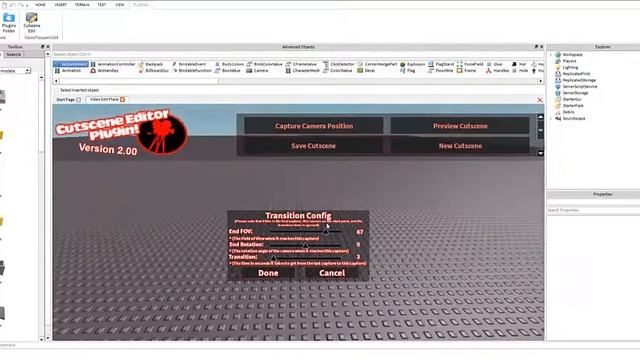Screen dimensions: 640x360
Task: Insert a FlagStand object
Action: [x=441, y=64]
